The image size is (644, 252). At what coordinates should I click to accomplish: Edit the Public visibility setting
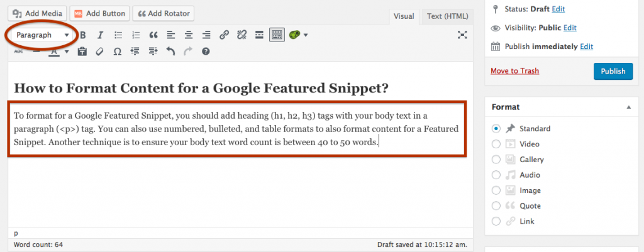[570, 28]
